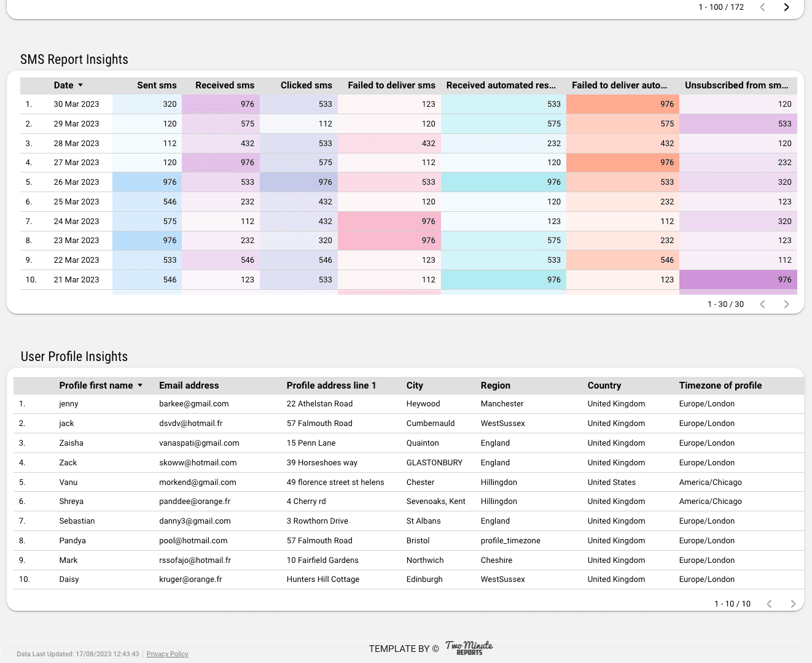
Task: Sort by City column header
Action: [x=415, y=386]
